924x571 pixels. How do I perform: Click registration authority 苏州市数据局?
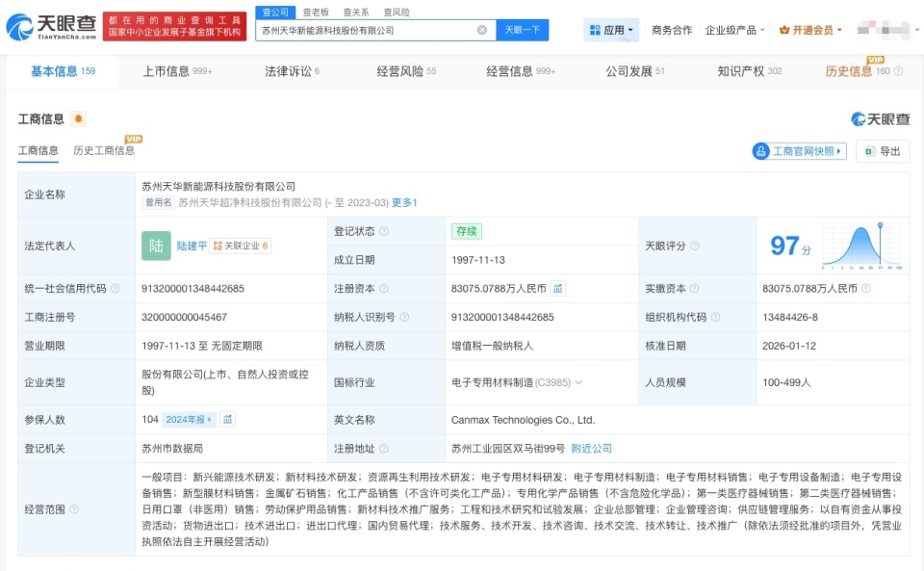[x=172, y=449]
